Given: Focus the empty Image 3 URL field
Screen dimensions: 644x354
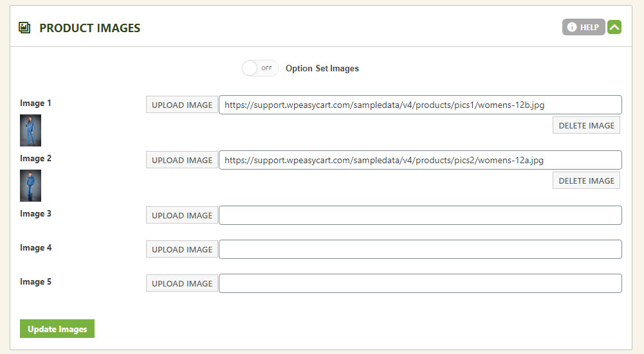Looking at the screenshot, I should click(x=420, y=215).
